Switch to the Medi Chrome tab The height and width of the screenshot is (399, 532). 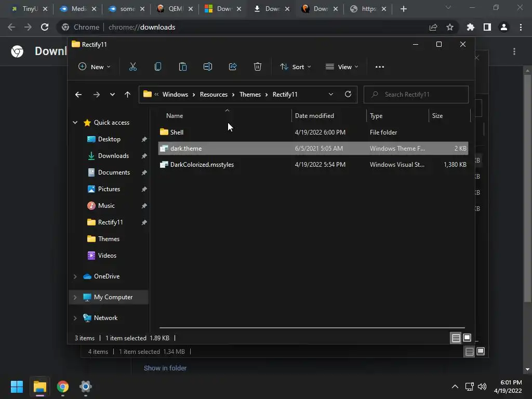(78, 9)
